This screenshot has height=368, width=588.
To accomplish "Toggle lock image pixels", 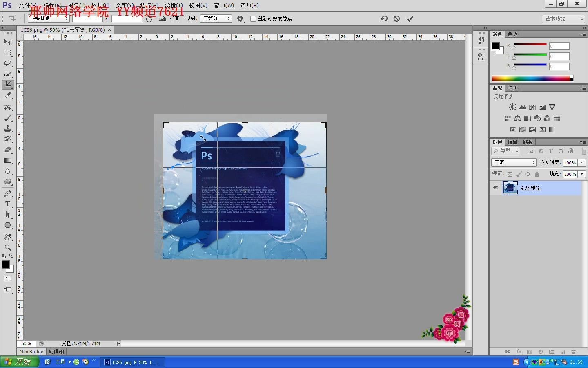I will (x=519, y=174).
